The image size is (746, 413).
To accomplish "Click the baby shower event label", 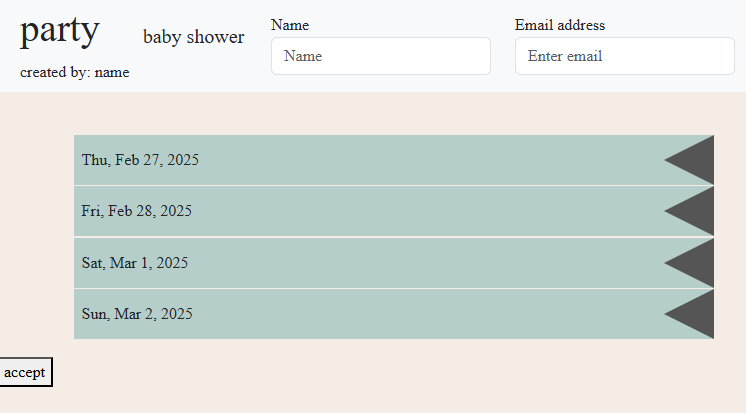I will (x=194, y=37).
